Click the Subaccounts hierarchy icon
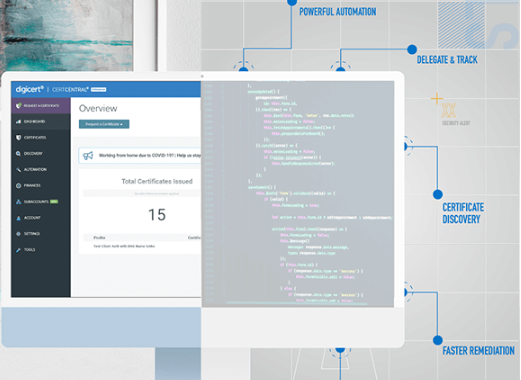The width and height of the screenshot is (521, 380). click(x=18, y=202)
